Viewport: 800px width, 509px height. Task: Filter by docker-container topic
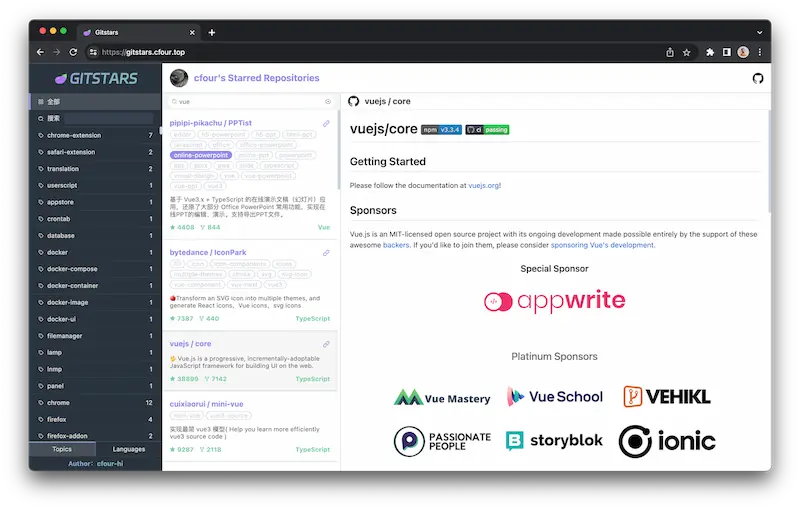95,286
